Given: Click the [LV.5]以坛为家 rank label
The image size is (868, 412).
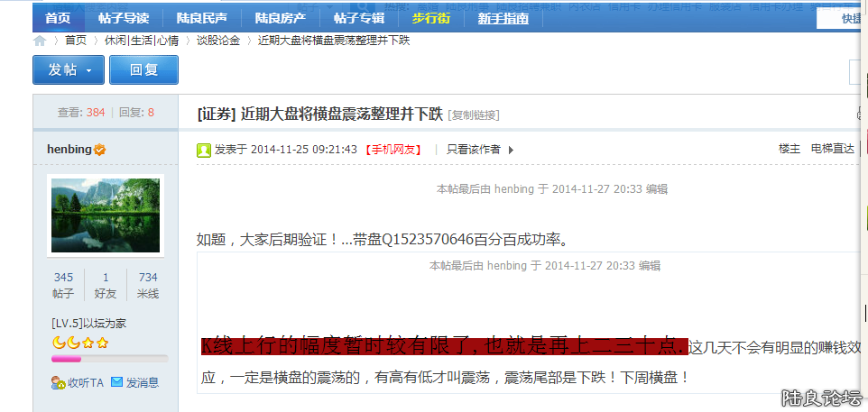Looking at the screenshot, I should 88,324.
